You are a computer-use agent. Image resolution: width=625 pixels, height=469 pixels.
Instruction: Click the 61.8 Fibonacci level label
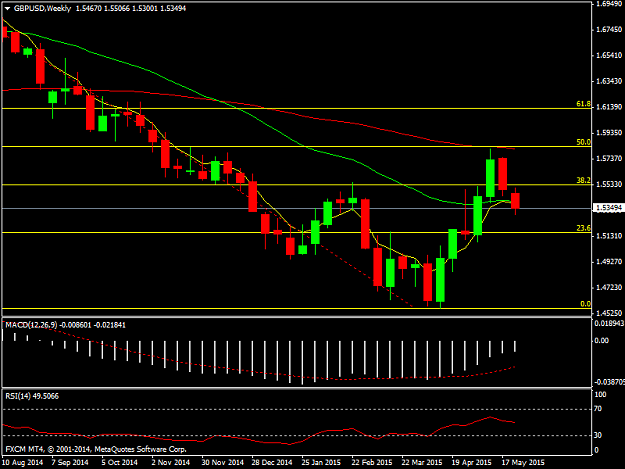pos(583,104)
